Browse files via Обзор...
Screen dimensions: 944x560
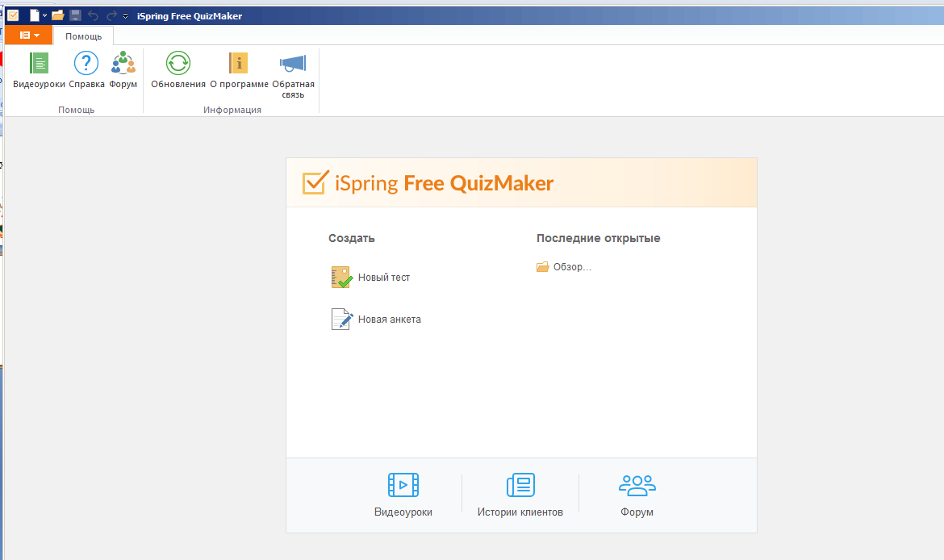(564, 267)
